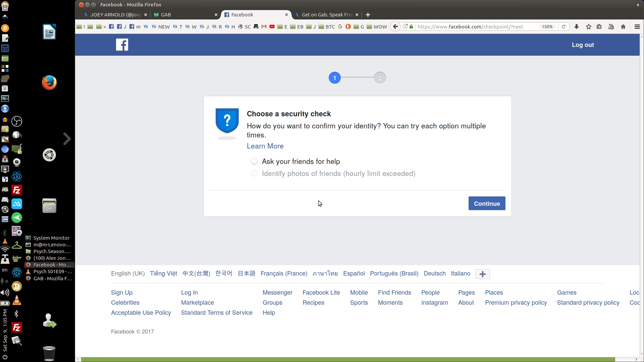The width and height of the screenshot is (644, 362).
Task: Open the sound volume indicator
Action: click(5, 293)
